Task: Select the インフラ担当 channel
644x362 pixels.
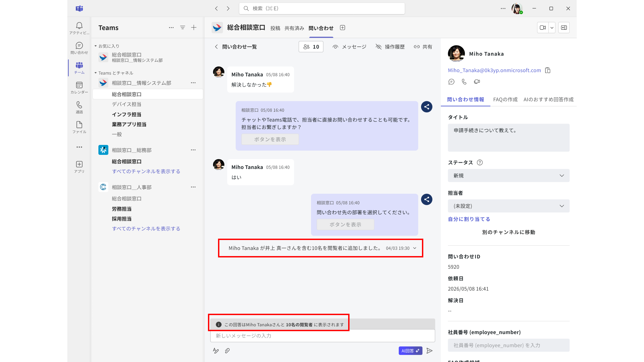Action: point(127,114)
